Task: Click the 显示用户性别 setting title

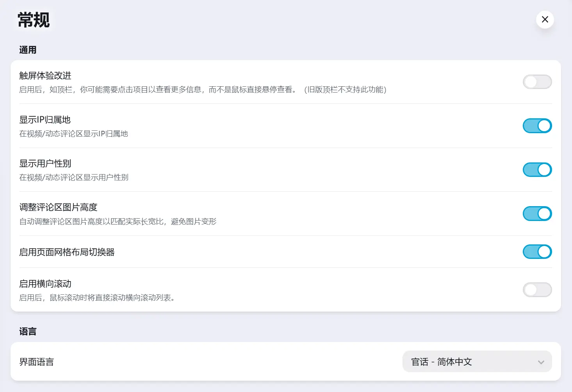Action: [45, 164]
